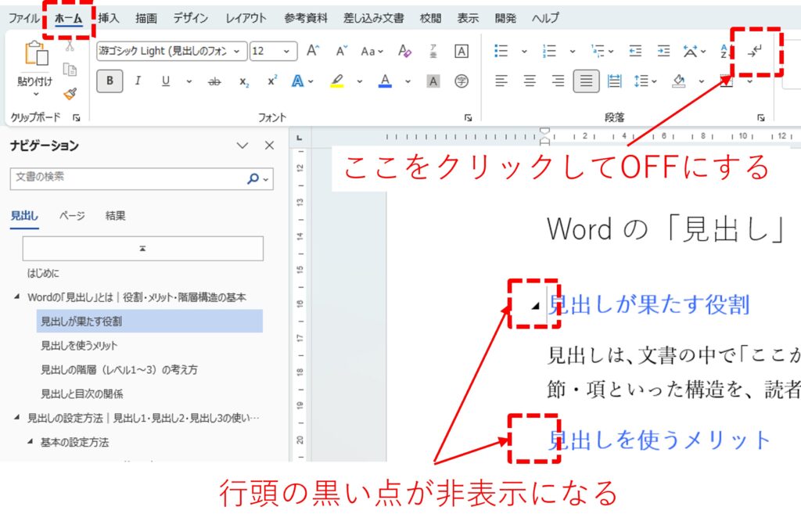
Task: Click the phonetic guide (ruby) icon
Action: coord(433,51)
